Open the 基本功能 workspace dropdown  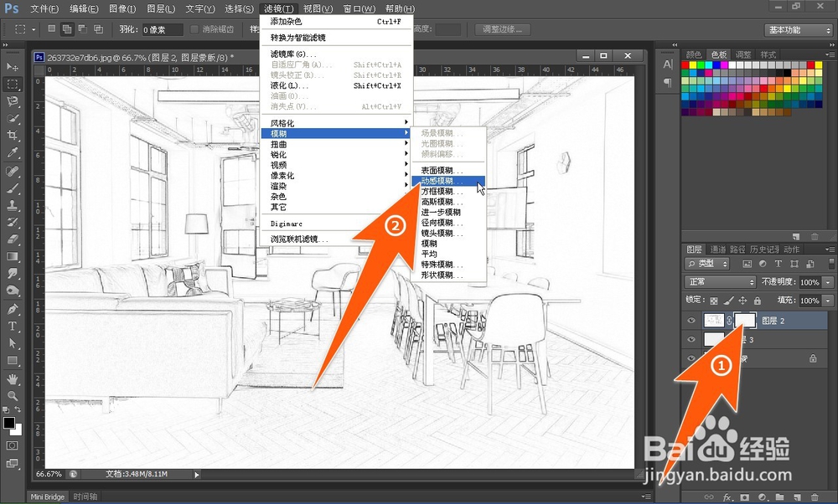point(799,30)
